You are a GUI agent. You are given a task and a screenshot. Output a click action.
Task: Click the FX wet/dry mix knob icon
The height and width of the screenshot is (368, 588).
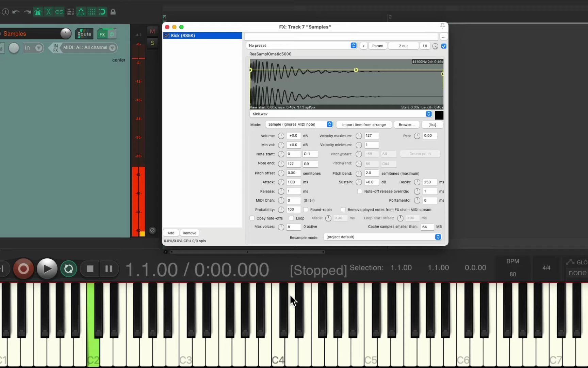[435, 46]
